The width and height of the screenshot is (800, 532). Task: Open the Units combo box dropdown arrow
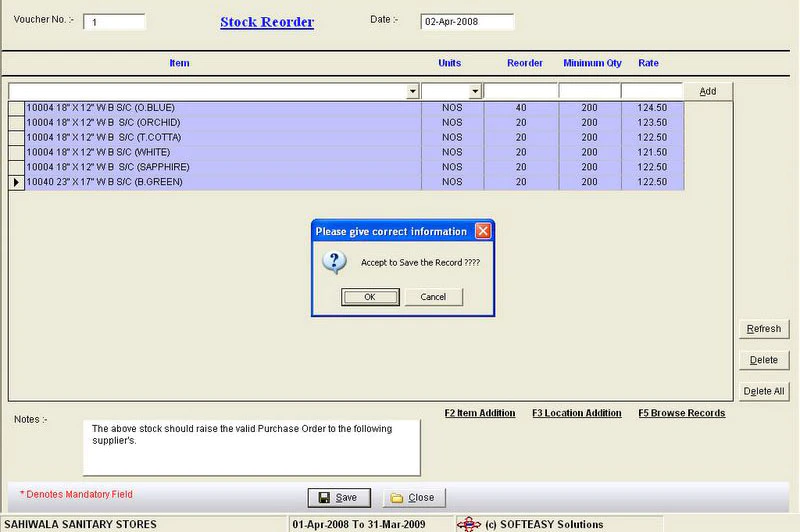pos(475,92)
